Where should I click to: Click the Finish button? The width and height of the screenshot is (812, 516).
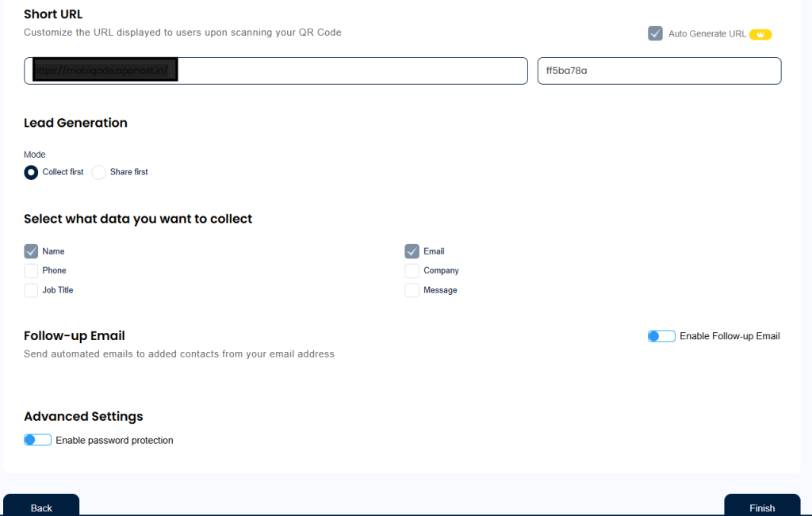(x=762, y=507)
